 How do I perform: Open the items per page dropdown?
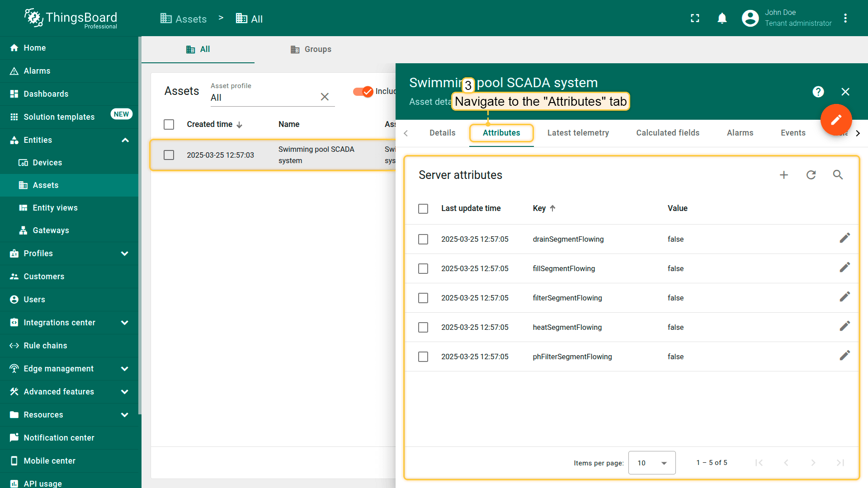(x=652, y=463)
